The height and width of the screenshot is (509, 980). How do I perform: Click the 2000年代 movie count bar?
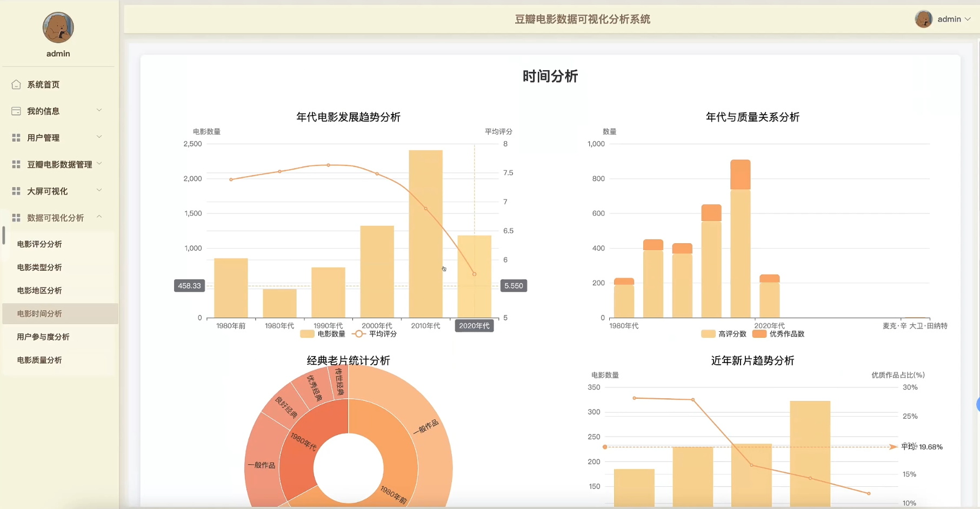point(377,272)
